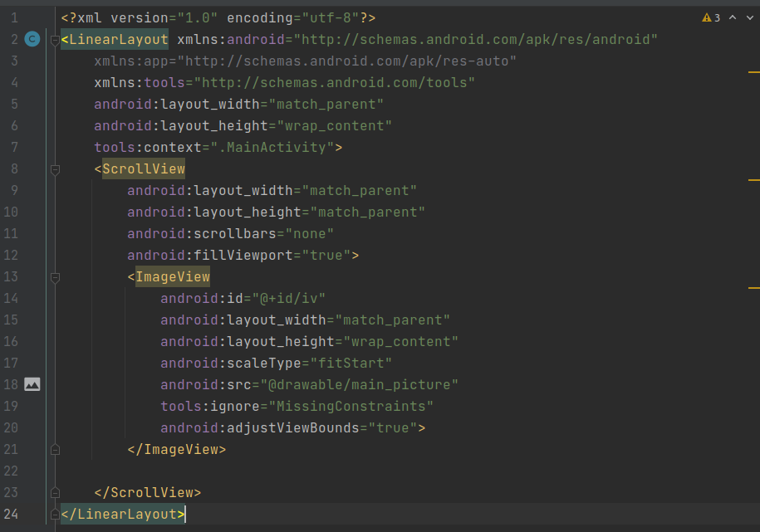Click the "@drawable/main_picture" source value
The image size is (760, 532).
coord(359,385)
